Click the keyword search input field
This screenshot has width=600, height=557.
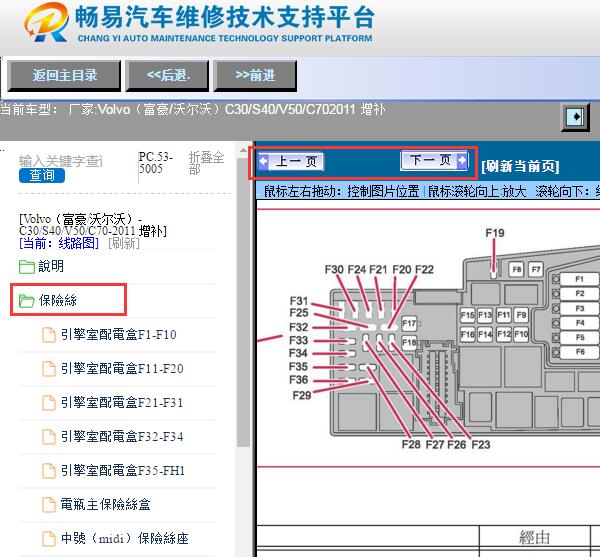61,161
